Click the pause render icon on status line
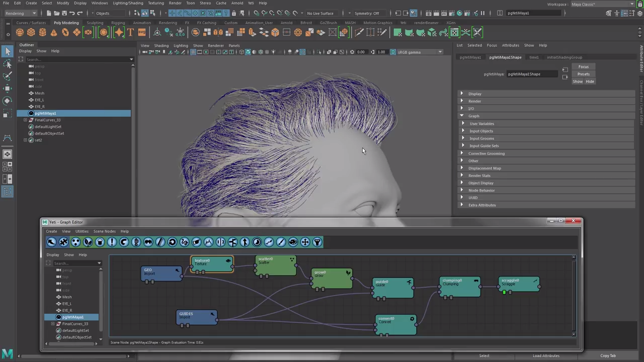This screenshot has width=644, height=362. 482,13
